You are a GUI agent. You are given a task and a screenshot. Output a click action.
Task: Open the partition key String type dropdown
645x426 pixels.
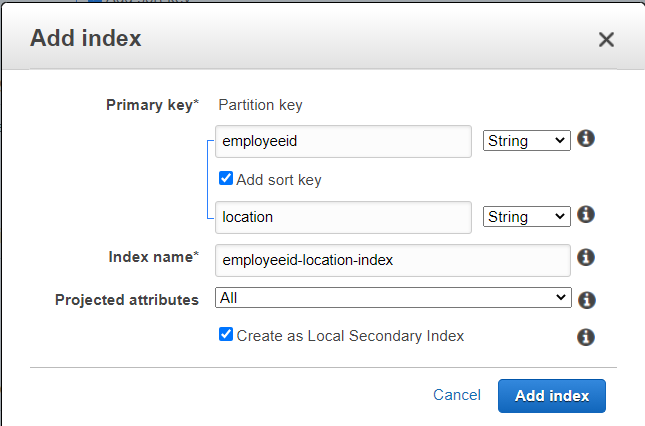pos(526,141)
